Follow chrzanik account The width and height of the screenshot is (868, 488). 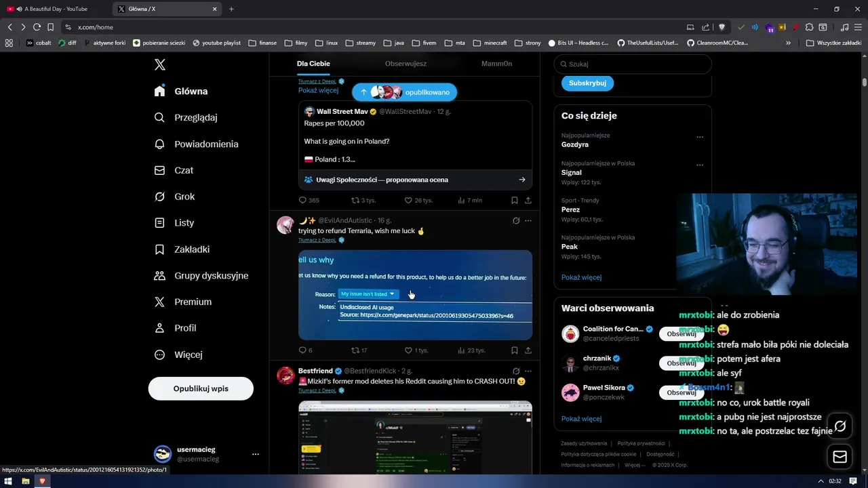(x=682, y=363)
